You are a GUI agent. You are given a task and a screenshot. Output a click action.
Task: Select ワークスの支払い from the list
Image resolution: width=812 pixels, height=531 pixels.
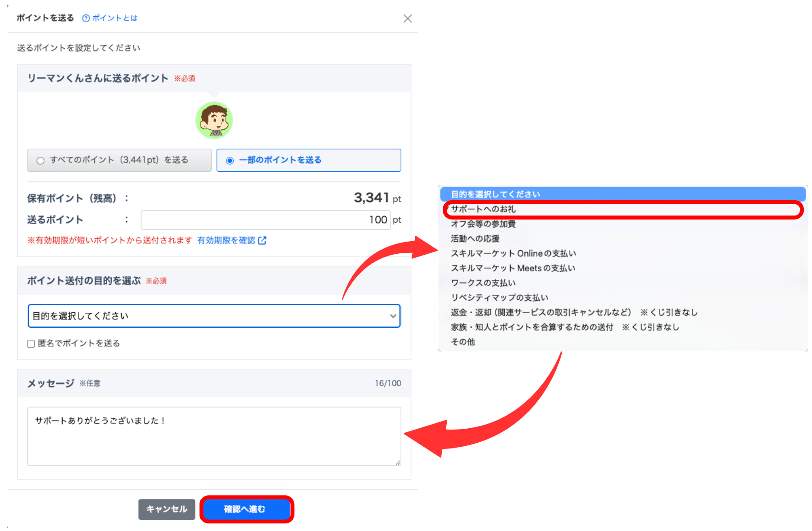(x=483, y=283)
